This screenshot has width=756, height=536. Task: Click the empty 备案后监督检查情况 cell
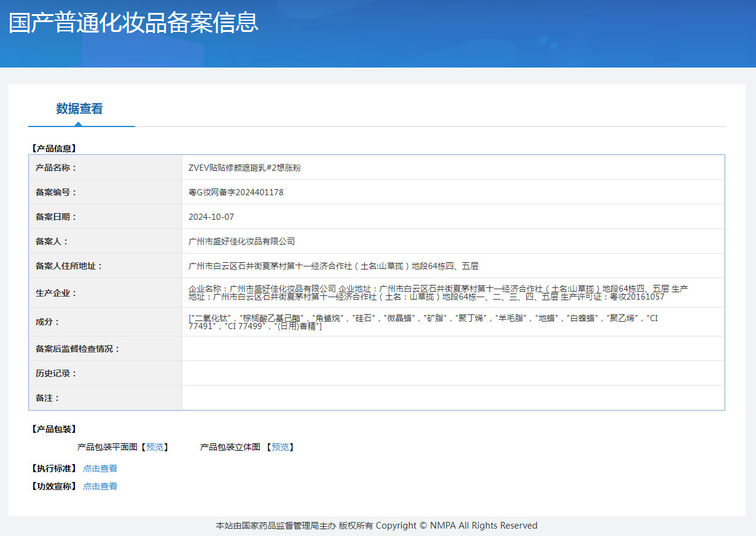pyautogui.click(x=453, y=349)
